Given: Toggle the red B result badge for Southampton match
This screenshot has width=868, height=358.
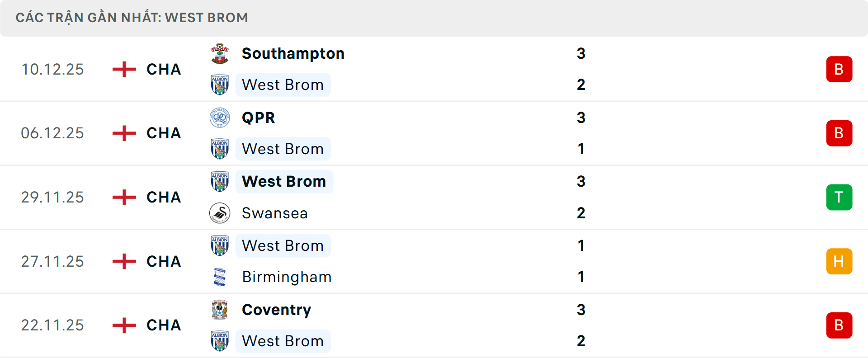Looking at the screenshot, I should pos(840,69).
